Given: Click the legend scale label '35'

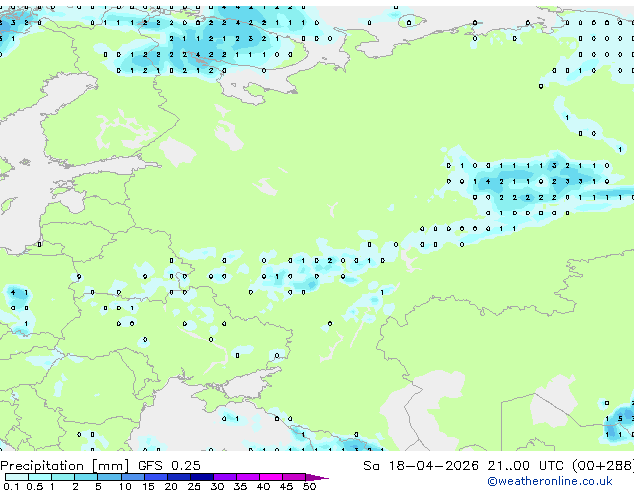Looking at the screenshot, I should pyautogui.click(x=240, y=486).
